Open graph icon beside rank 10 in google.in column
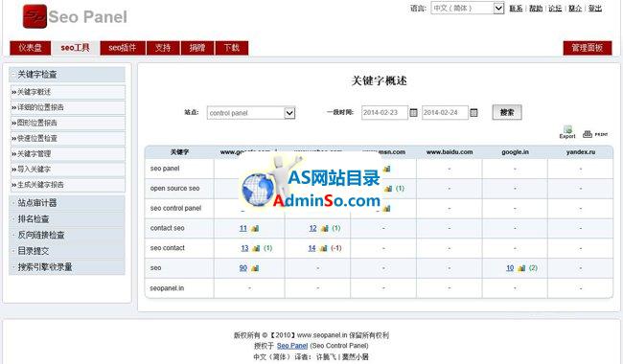This screenshot has height=364, width=623. pyautogui.click(x=521, y=268)
